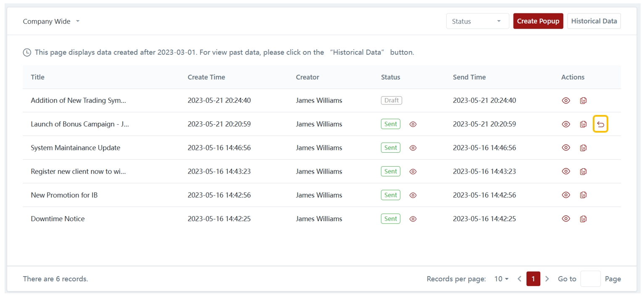This screenshot has height=295, width=644.
Task: Open the Records per page dropdown
Action: point(501,279)
